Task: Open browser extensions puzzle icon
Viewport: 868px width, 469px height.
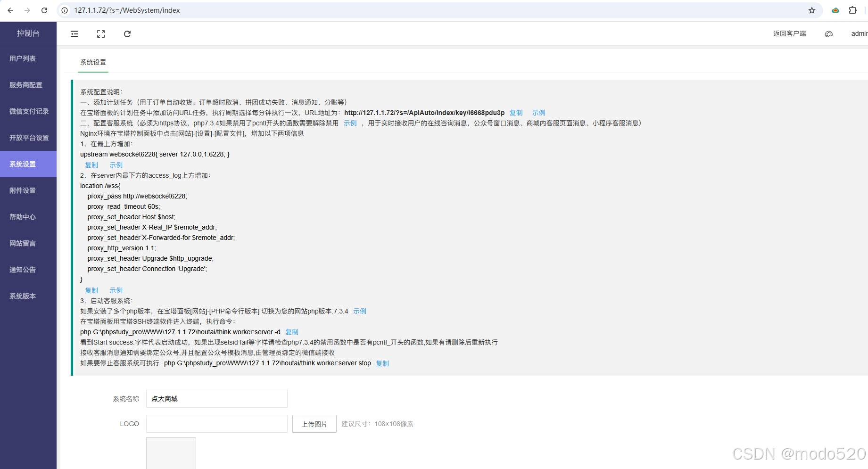Action: (x=852, y=10)
